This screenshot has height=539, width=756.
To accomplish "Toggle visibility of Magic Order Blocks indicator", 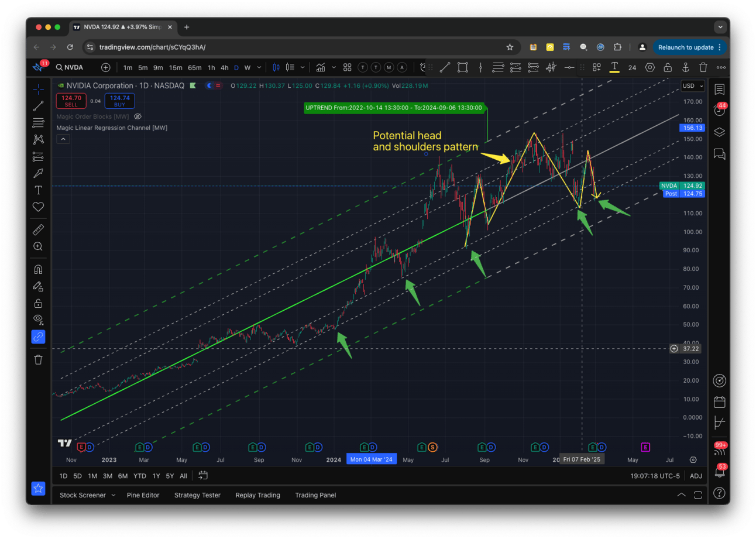I will (138, 116).
